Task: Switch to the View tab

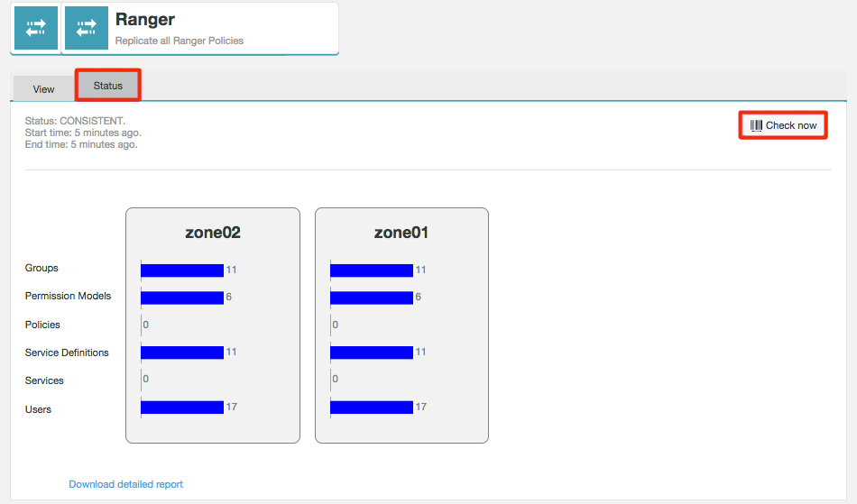Action: tap(43, 89)
